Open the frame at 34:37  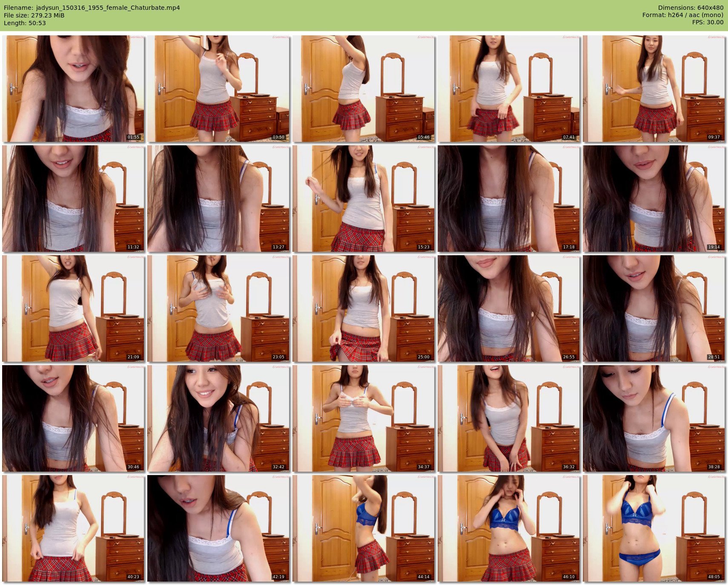[364, 418]
